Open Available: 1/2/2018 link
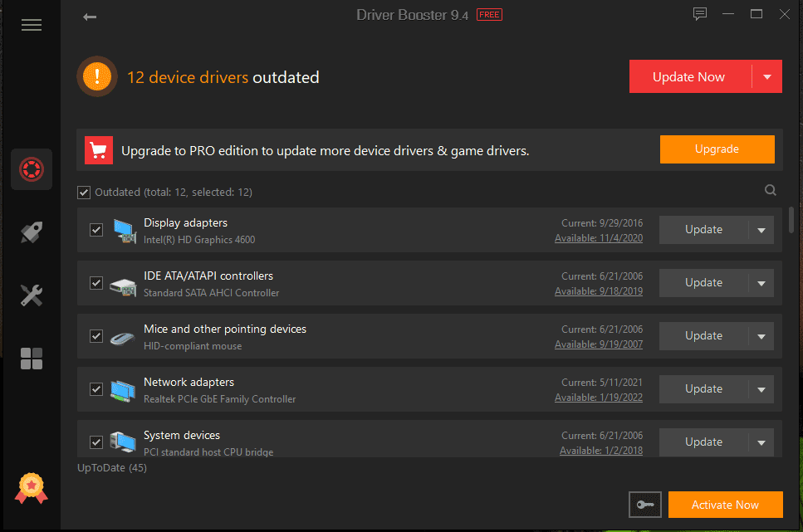This screenshot has height=532, width=803. (601, 451)
